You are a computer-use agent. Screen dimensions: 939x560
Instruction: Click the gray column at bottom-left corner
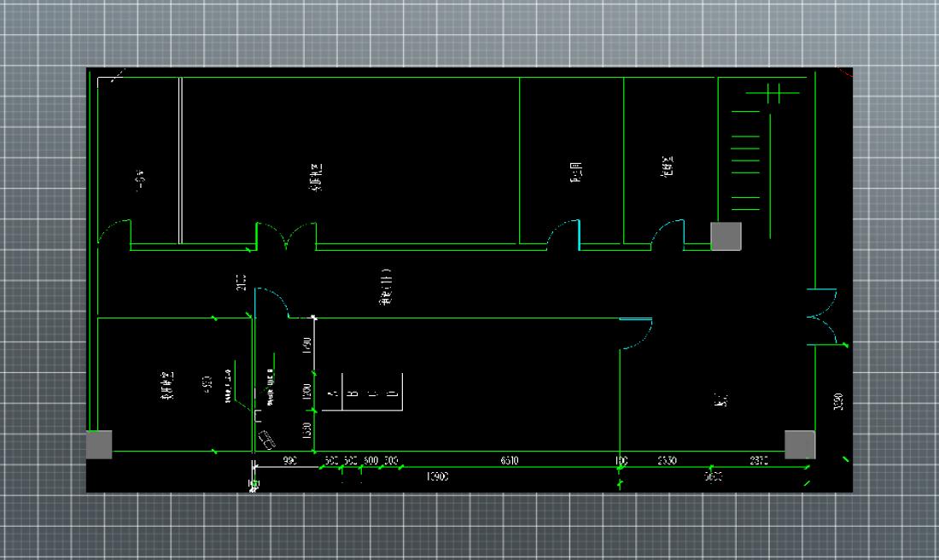98,444
